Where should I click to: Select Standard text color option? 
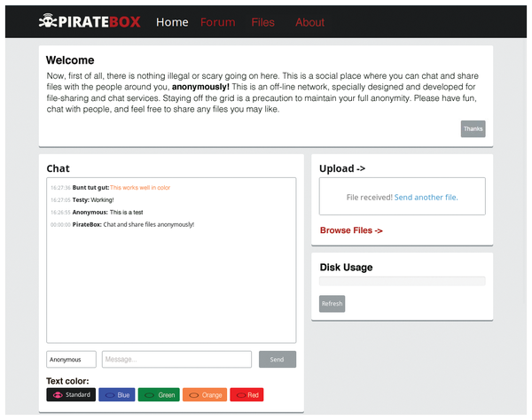(x=71, y=394)
